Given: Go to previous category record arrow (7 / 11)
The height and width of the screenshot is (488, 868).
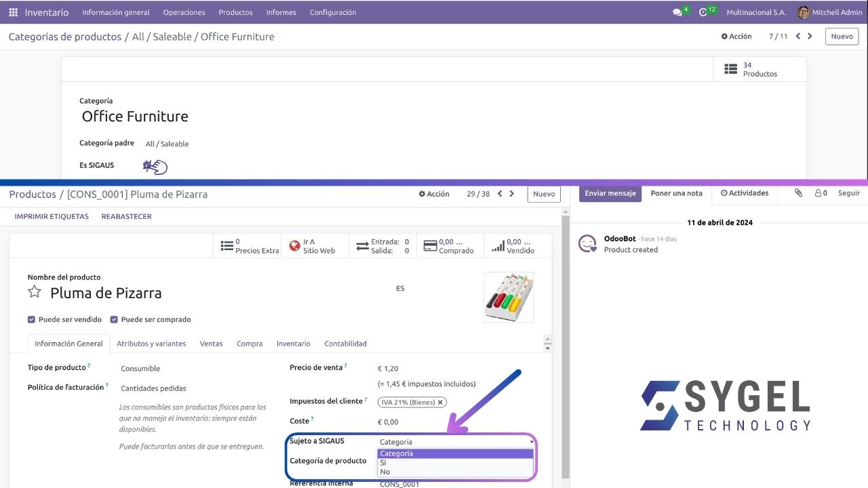Looking at the screenshot, I should pos(797,37).
